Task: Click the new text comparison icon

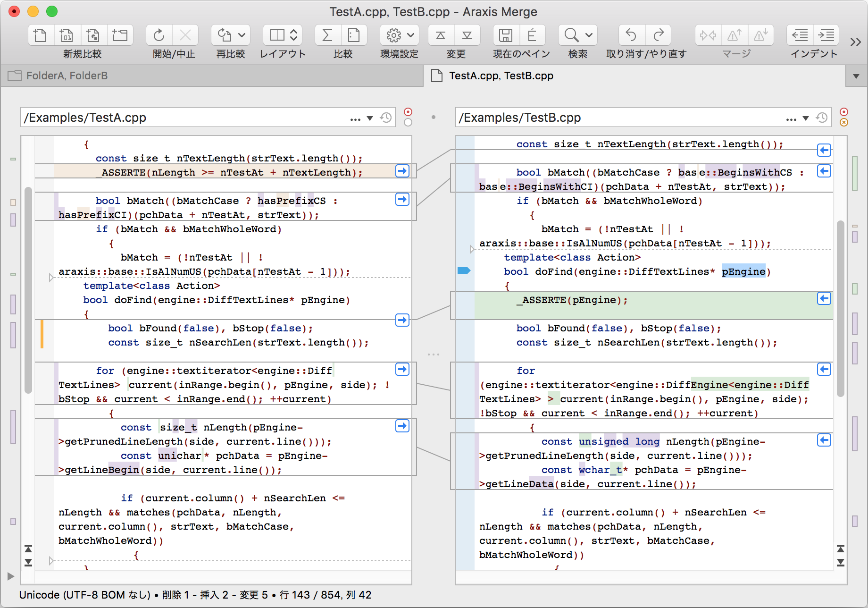Action: (x=41, y=35)
